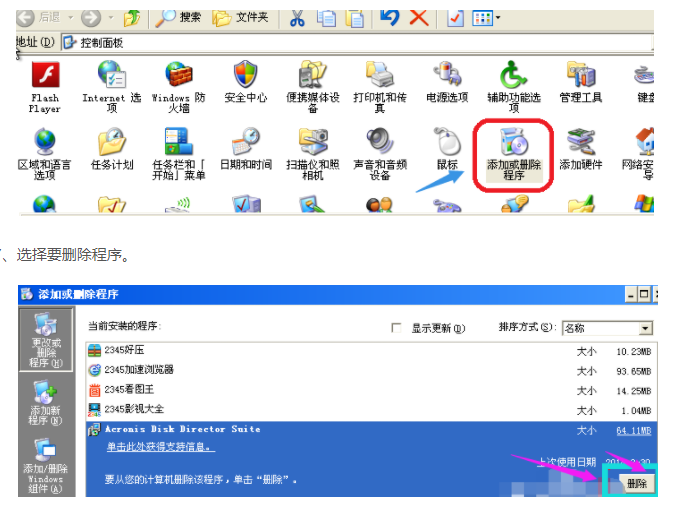Open the Flash Player control panel icon
The height and width of the screenshot is (505, 673).
click(x=44, y=77)
